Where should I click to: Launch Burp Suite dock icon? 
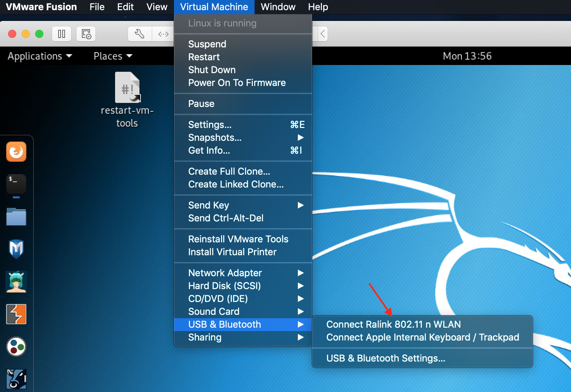pos(16,314)
